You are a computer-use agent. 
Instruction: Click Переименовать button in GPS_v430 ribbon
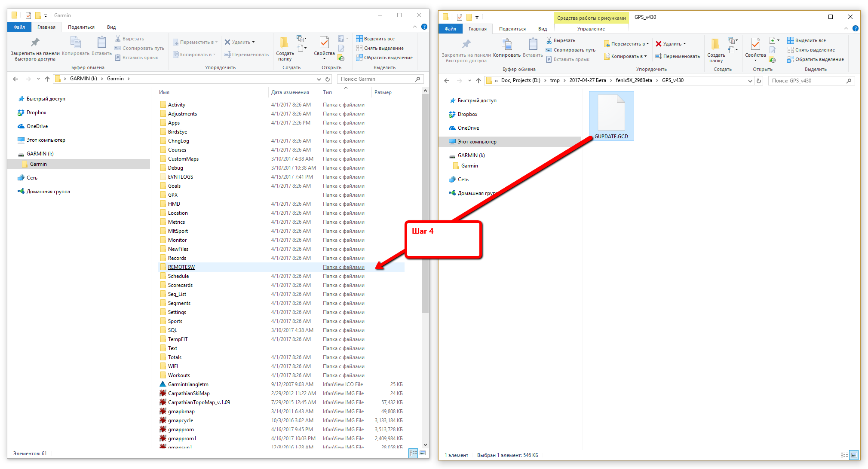point(677,56)
